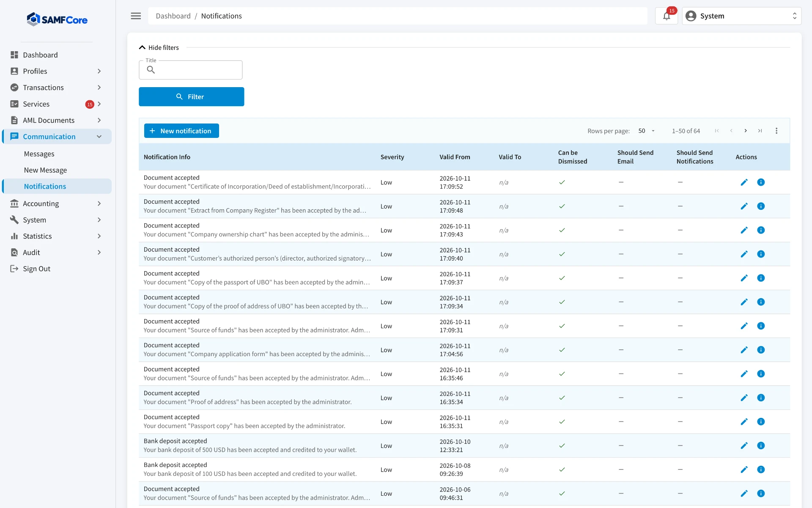Click Sign Out in the sidebar
Image resolution: width=812 pixels, height=508 pixels.
pos(57,269)
